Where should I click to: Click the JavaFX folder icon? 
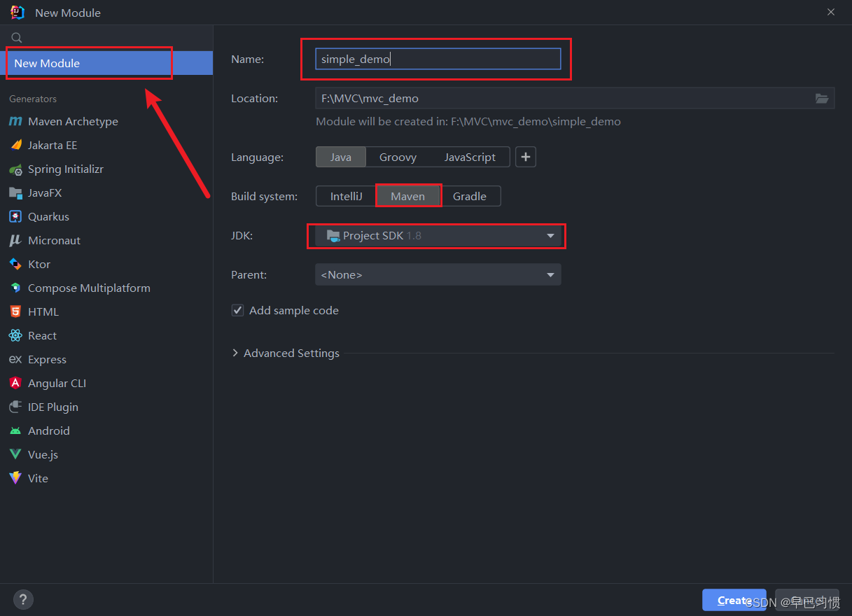click(15, 192)
